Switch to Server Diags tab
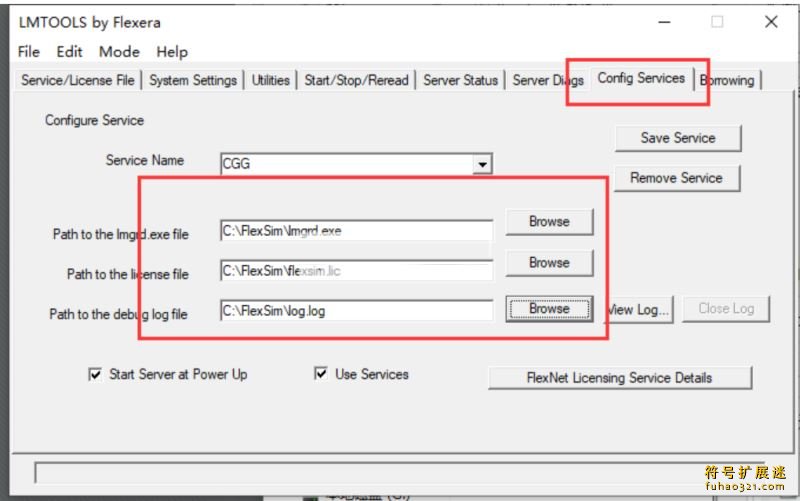This screenshot has width=800, height=501. coord(548,80)
